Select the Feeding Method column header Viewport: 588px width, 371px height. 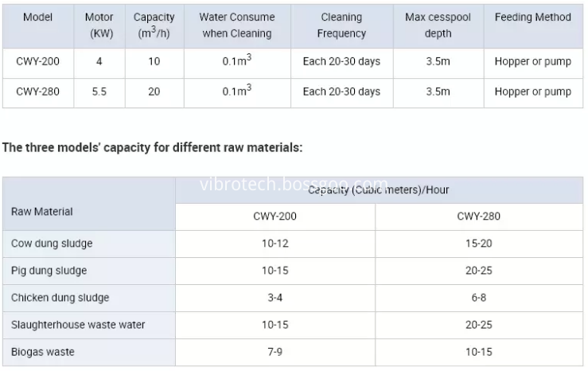pos(532,17)
